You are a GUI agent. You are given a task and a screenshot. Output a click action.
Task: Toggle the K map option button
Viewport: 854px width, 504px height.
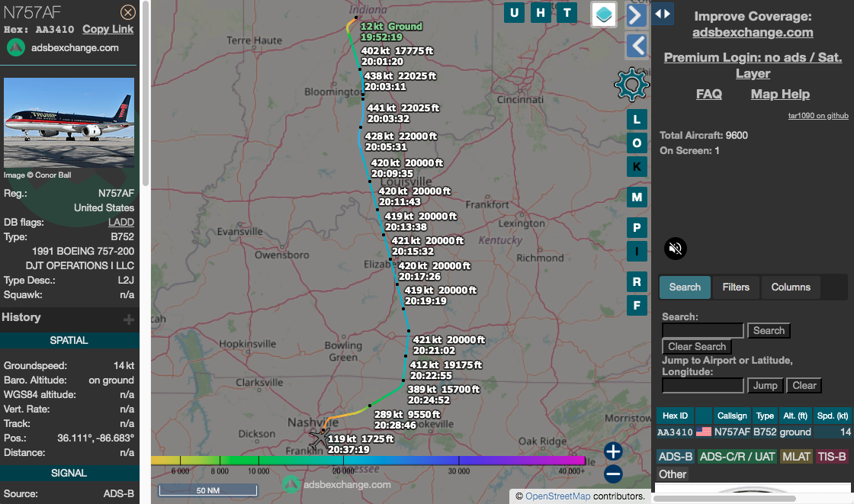[637, 167]
